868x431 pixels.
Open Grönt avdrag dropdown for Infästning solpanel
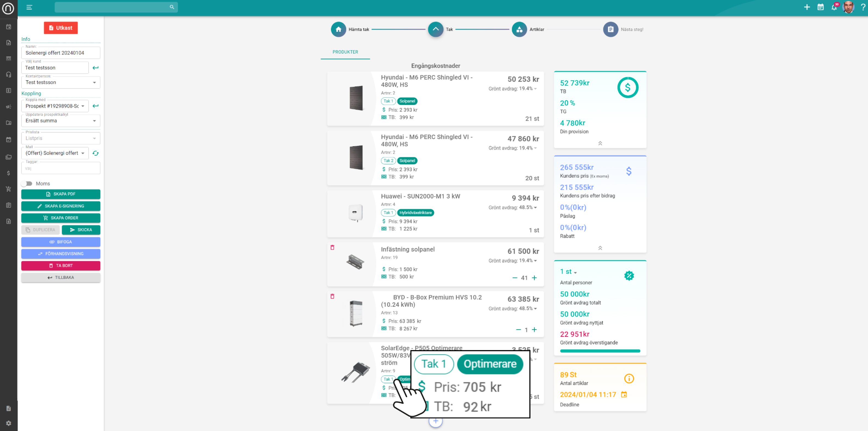535,261
